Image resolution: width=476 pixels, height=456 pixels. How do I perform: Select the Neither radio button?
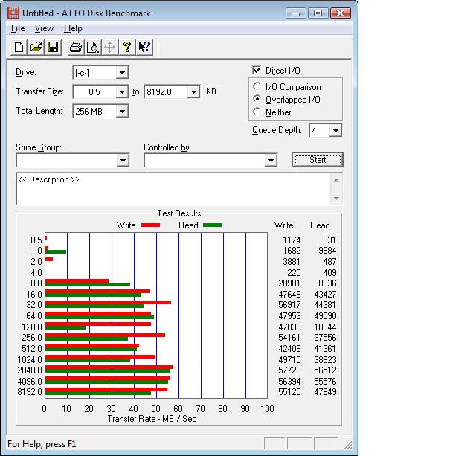(257, 112)
